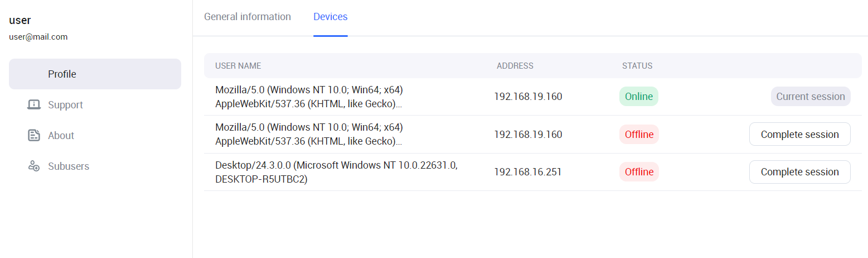This screenshot has height=258, width=868.
Task: Complete session for second Mozilla device
Action: (799, 134)
